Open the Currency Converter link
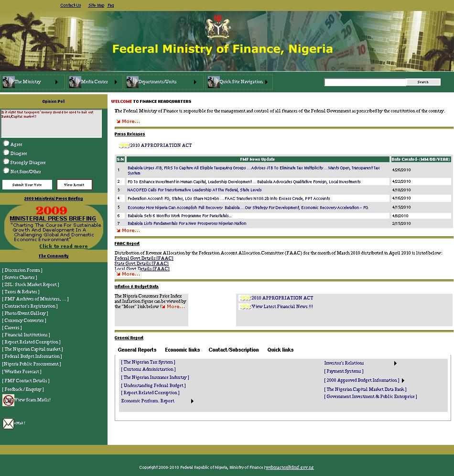 coord(24,321)
